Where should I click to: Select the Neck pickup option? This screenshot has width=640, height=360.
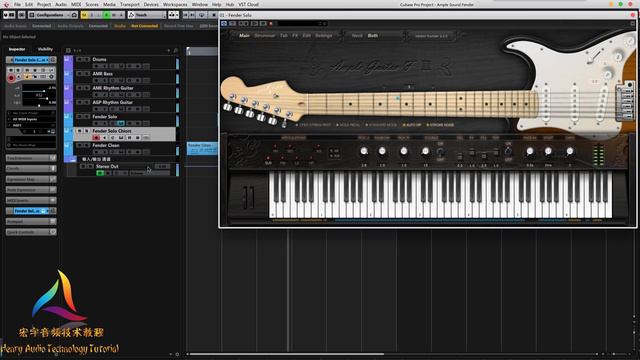pos(357,36)
